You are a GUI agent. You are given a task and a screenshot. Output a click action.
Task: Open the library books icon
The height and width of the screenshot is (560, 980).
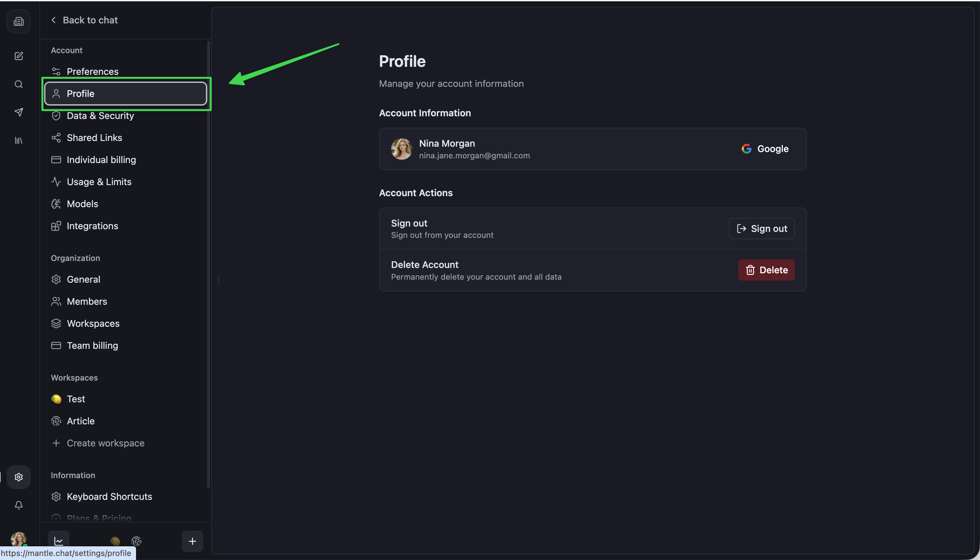18,140
